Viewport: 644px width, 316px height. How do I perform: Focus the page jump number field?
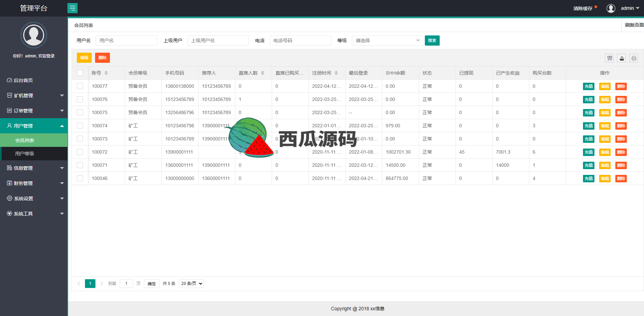126,284
